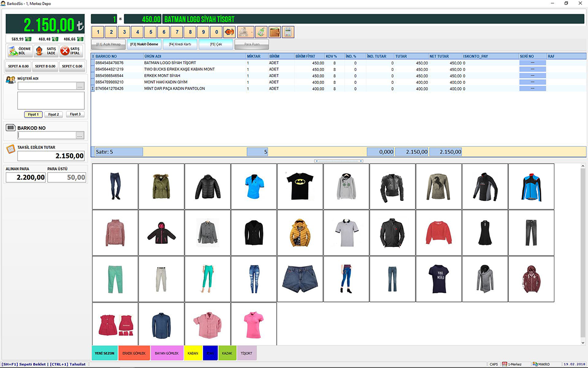
Task: Open cash register icon dropdown arrow
Action: point(252,32)
